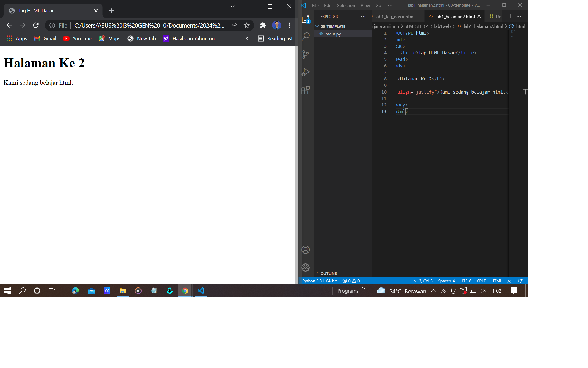Open the Go menu in VS Code
This screenshot has width=588, height=368.
(378, 5)
